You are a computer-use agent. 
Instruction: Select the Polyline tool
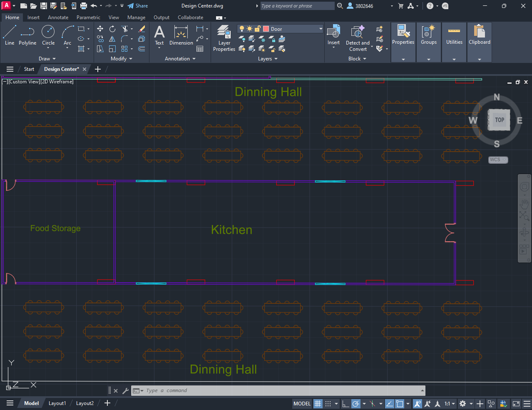point(27,35)
